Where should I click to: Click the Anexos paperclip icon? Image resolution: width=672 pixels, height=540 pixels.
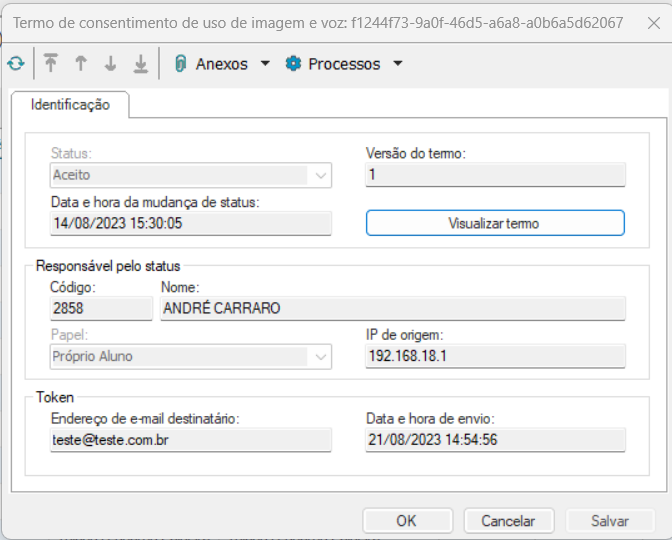coord(180,64)
